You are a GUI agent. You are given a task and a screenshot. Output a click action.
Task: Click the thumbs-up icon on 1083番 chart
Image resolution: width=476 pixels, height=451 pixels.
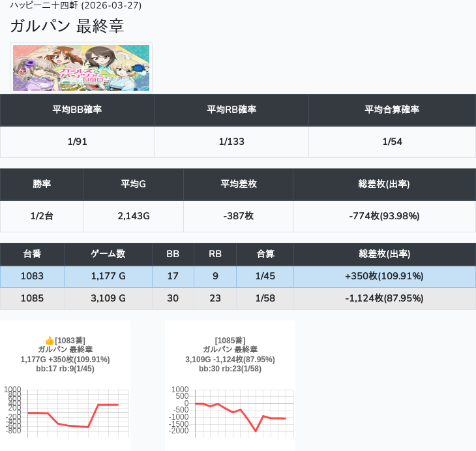49,341
